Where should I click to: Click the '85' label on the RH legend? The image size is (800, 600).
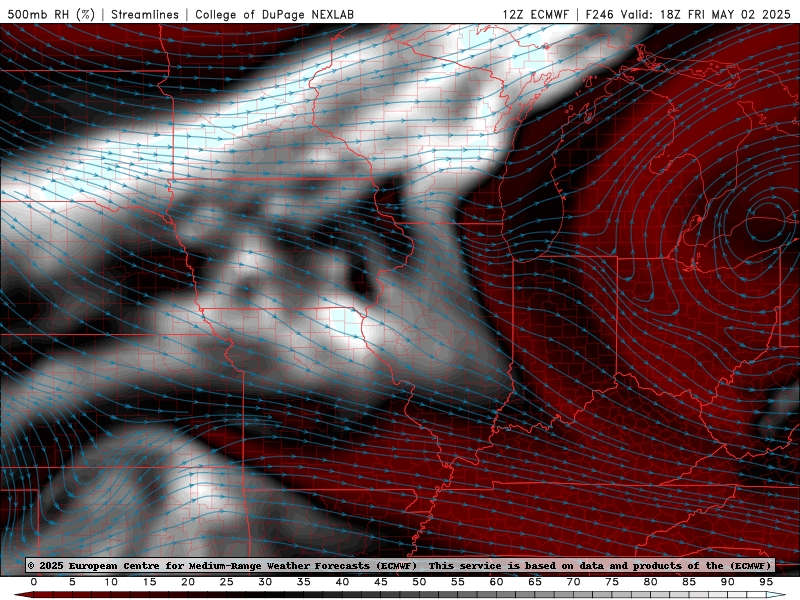tap(689, 582)
